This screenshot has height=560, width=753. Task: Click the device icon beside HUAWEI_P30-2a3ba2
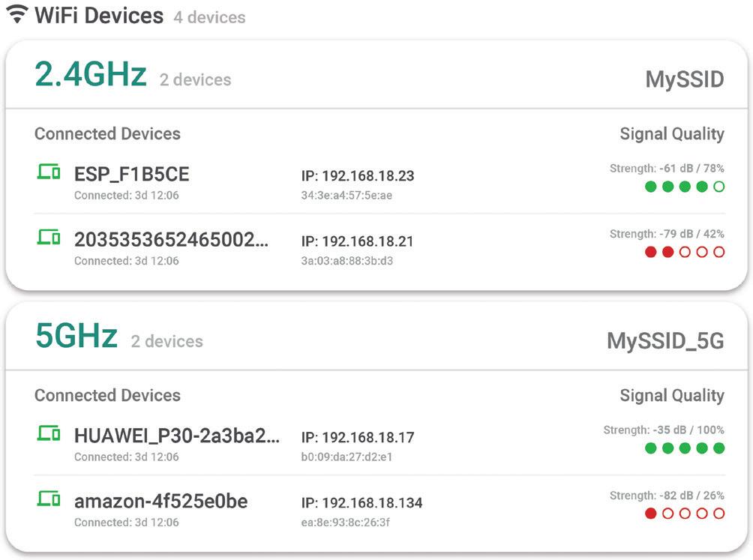[49, 434]
